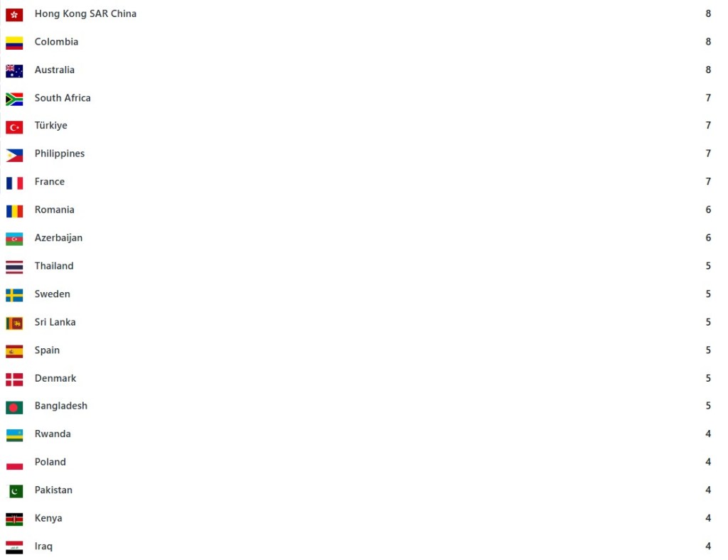728x560 pixels.
Task: Click the Colombia flag icon
Action: point(14,43)
